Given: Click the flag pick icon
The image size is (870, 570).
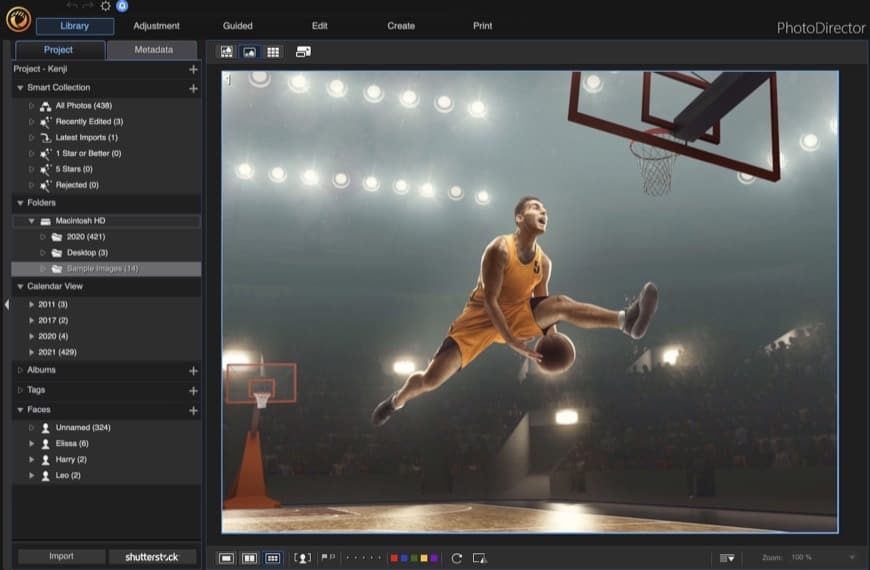Looking at the screenshot, I should pos(325,557).
